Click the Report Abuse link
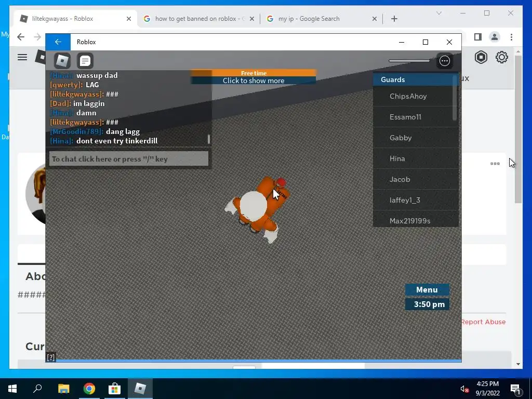532x399 pixels. click(x=483, y=322)
